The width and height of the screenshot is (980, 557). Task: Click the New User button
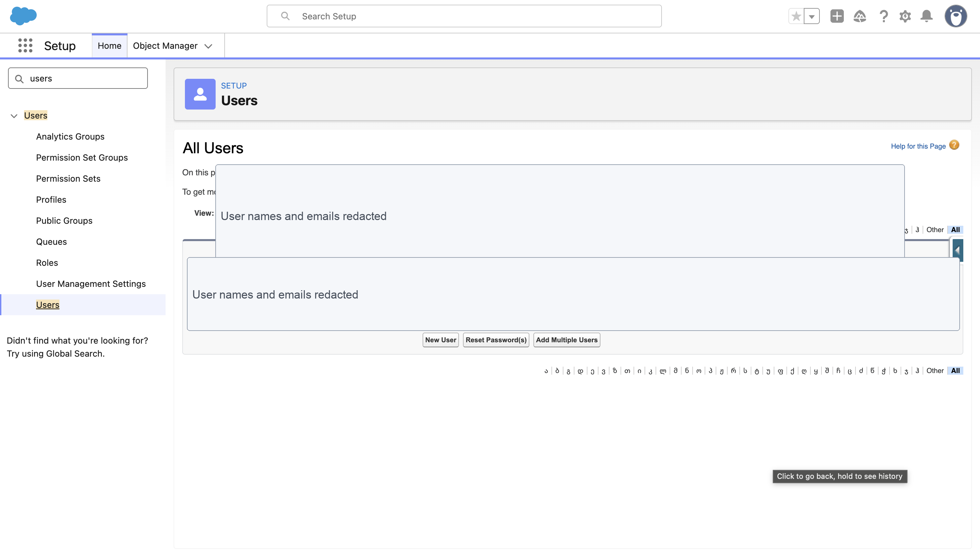(441, 340)
